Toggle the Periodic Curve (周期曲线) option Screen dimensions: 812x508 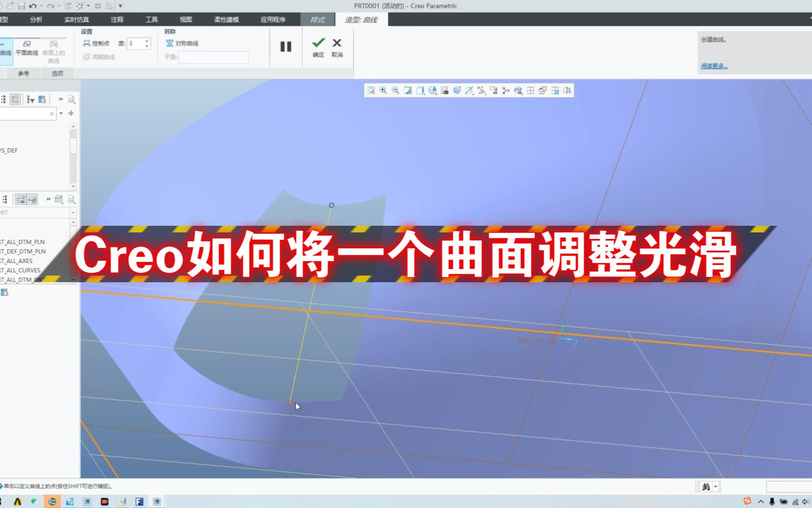[x=99, y=57]
